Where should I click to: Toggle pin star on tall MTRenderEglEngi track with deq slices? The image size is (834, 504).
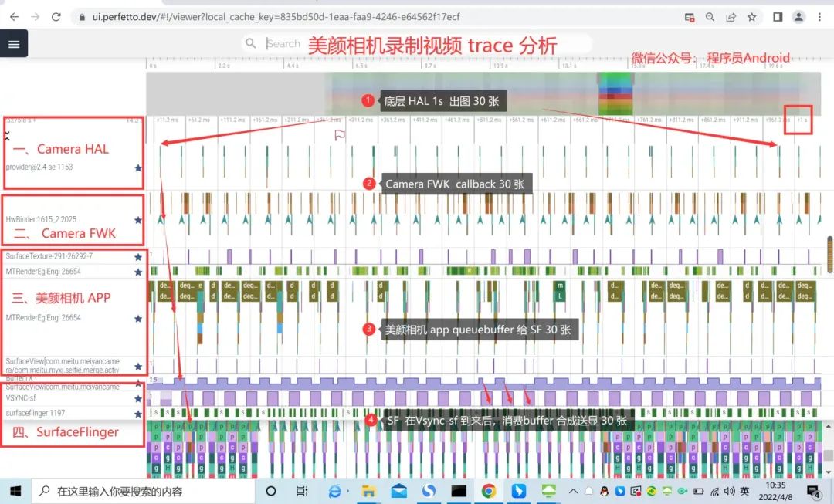[x=138, y=319]
